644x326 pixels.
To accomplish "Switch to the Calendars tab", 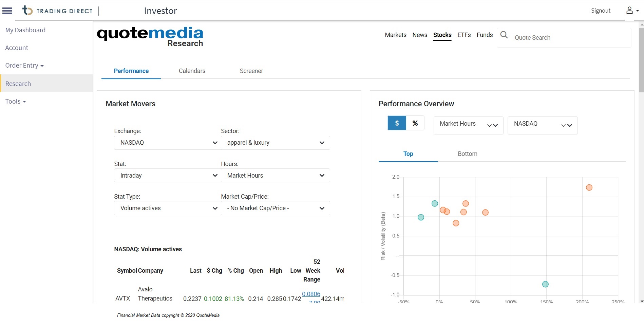I will (x=192, y=71).
